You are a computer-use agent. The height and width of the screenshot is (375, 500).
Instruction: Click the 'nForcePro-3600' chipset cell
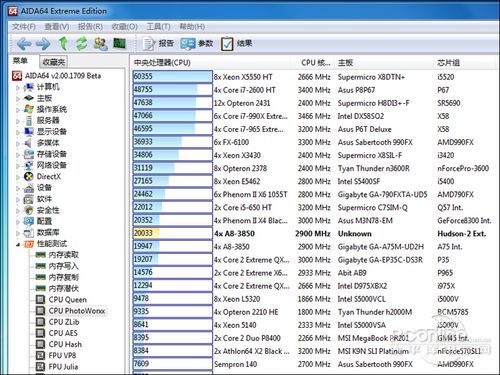pyautogui.click(x=463, y=168)
